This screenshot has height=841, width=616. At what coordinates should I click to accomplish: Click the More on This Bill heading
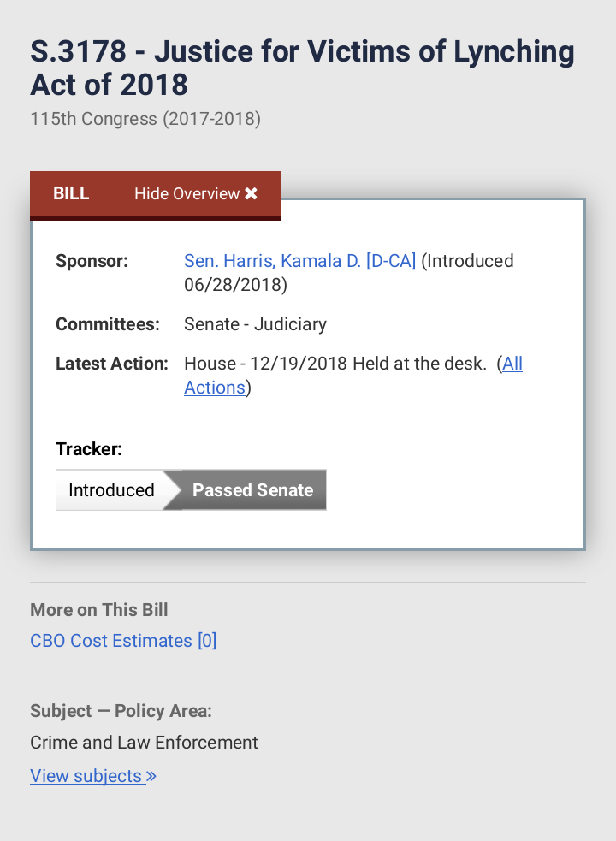point(99,610)
